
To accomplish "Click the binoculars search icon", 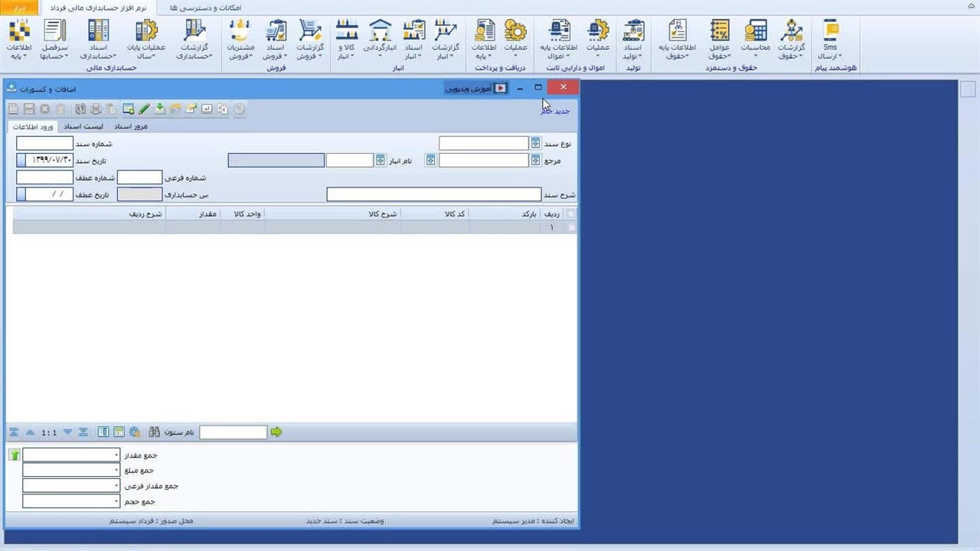I will 154,432.
